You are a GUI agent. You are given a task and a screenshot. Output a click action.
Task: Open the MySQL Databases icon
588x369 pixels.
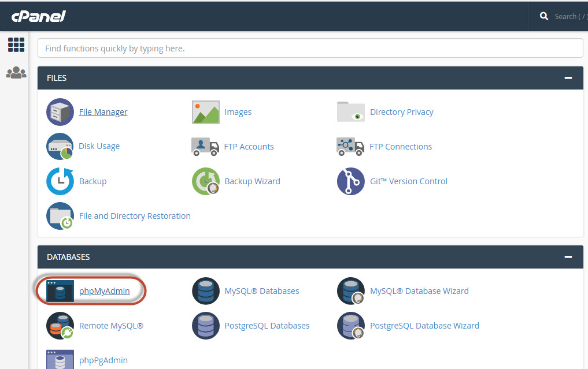[x=206, y=291]
